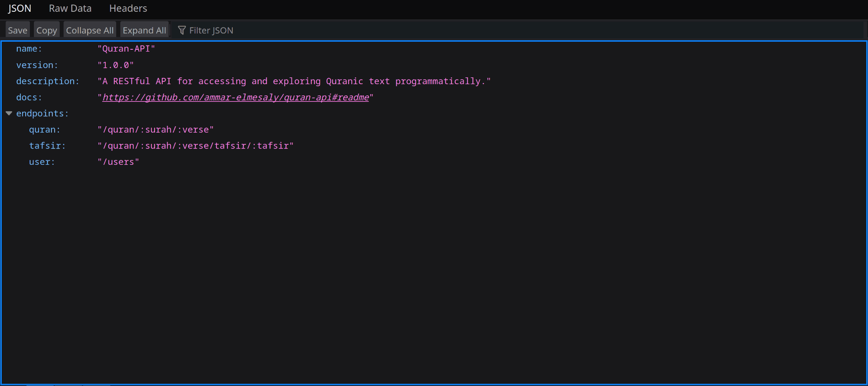Select the endpoints key label
The width and height of the screenshot is (868, 386).
42,114
